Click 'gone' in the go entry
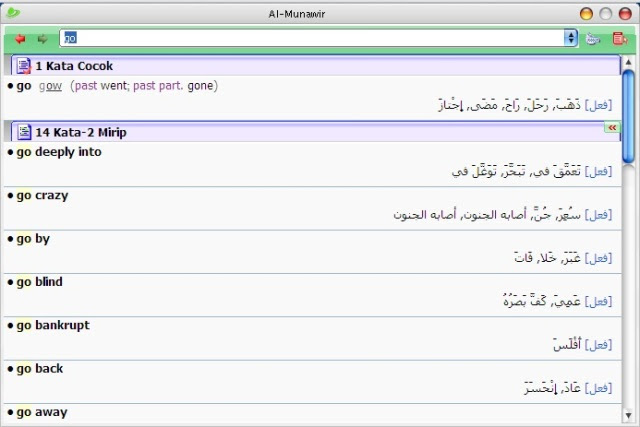Viewport: 640px width, 427px height. click(x=200, y=86)
